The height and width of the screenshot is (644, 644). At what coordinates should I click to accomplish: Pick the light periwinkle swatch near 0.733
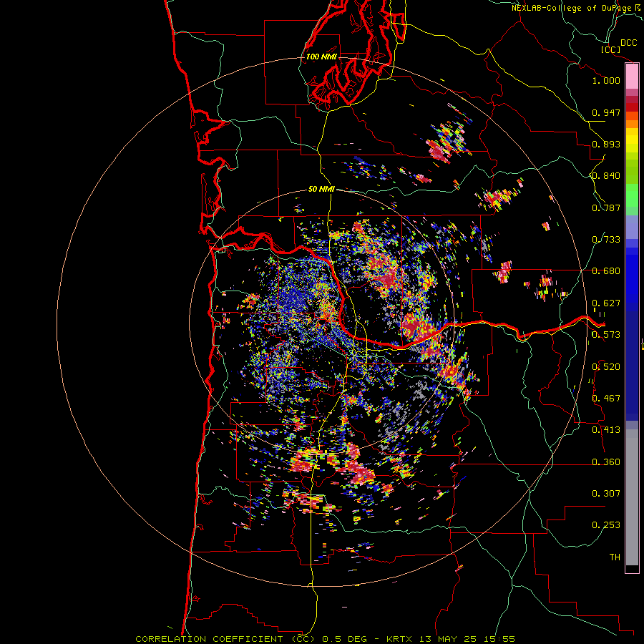pos(632,227)
